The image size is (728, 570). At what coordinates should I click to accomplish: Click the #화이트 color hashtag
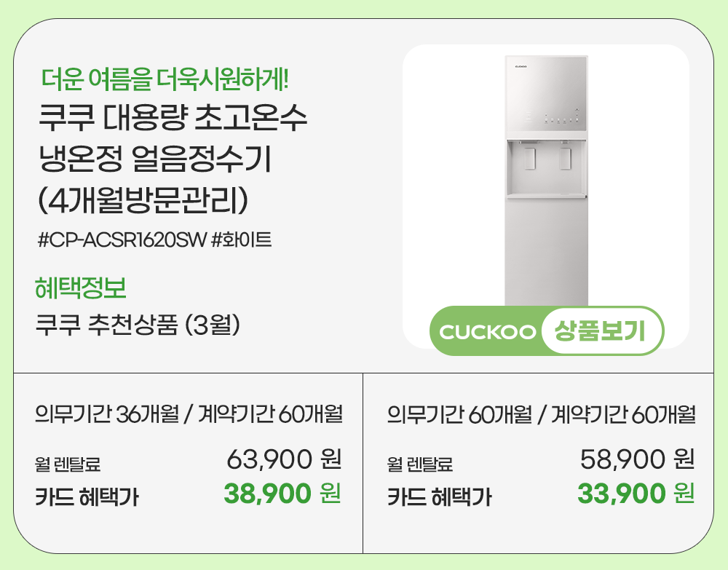[x=241, y=240]
